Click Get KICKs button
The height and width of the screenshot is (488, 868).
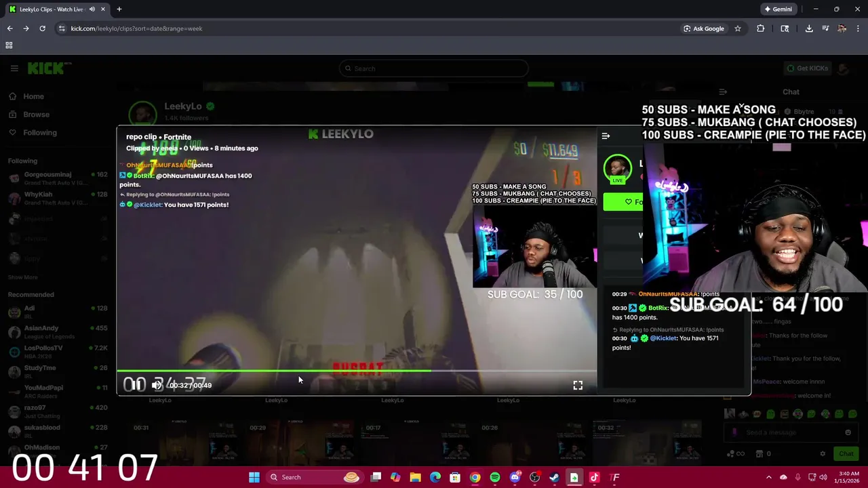pyautogui.click(x=808, y=68)
